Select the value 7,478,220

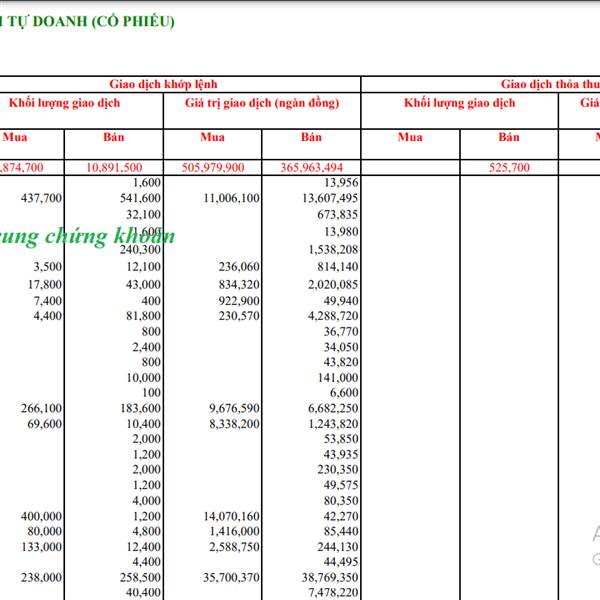[333, 593]
